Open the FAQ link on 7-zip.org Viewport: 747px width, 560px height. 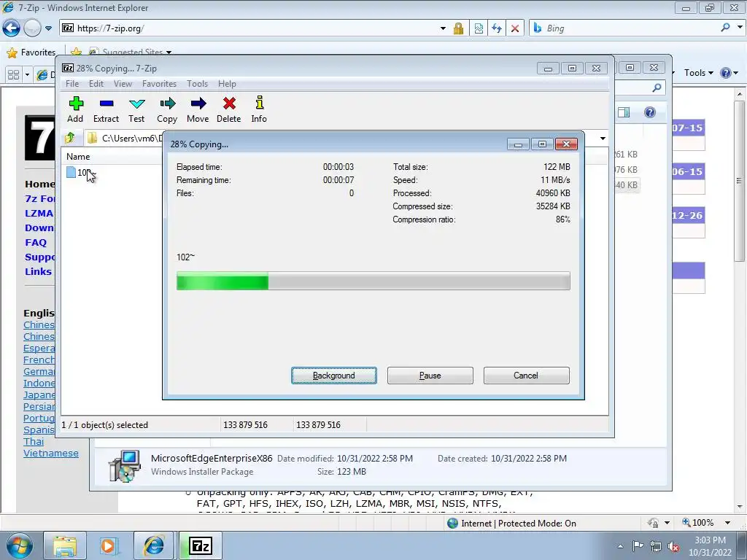(36, 242)
